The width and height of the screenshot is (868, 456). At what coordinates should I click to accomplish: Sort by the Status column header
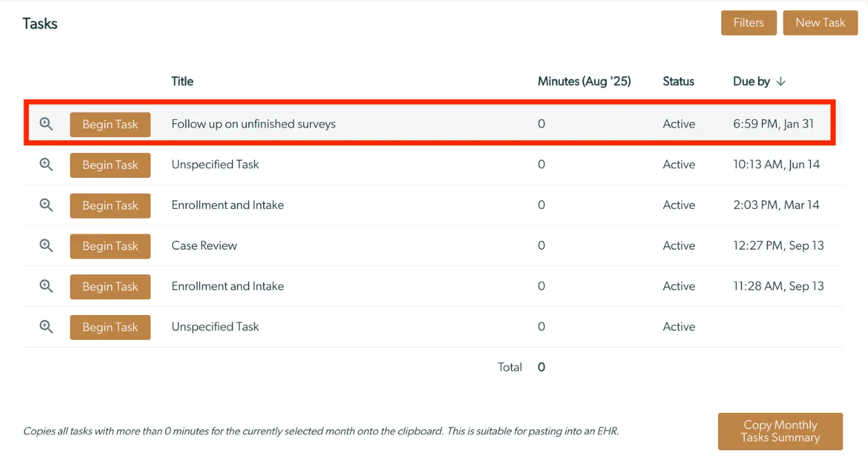point(678,81)
